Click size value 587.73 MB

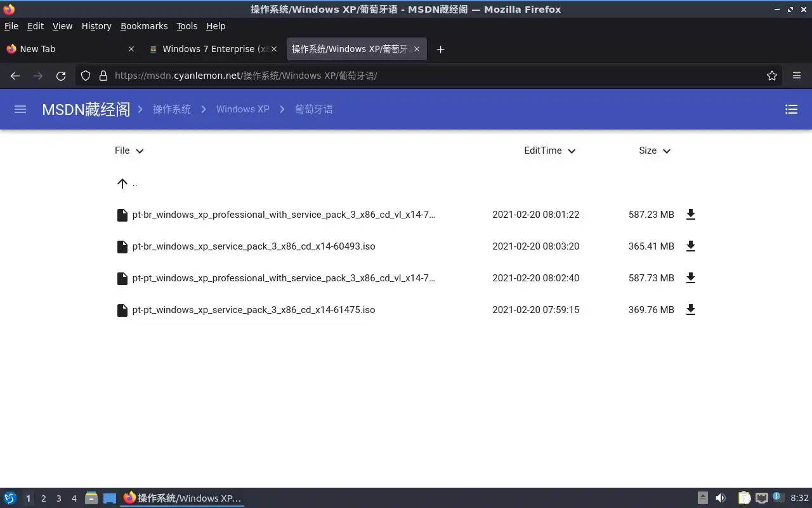coord(652,278)
